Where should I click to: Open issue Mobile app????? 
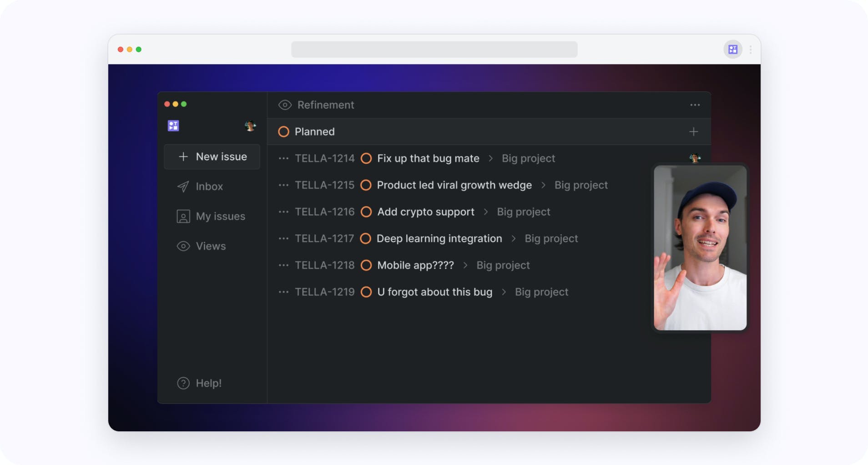(x=415, y=265)
